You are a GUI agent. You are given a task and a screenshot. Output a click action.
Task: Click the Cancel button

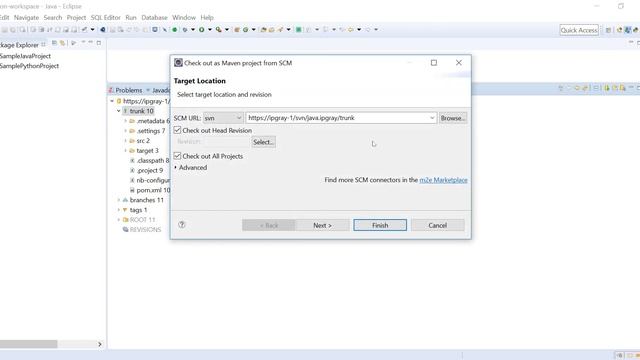(438, 225)
